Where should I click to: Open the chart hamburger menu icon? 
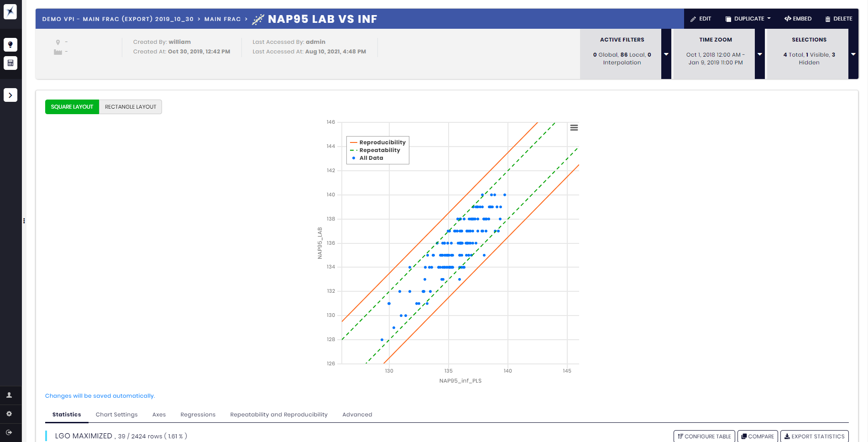(x=574, y=128)
